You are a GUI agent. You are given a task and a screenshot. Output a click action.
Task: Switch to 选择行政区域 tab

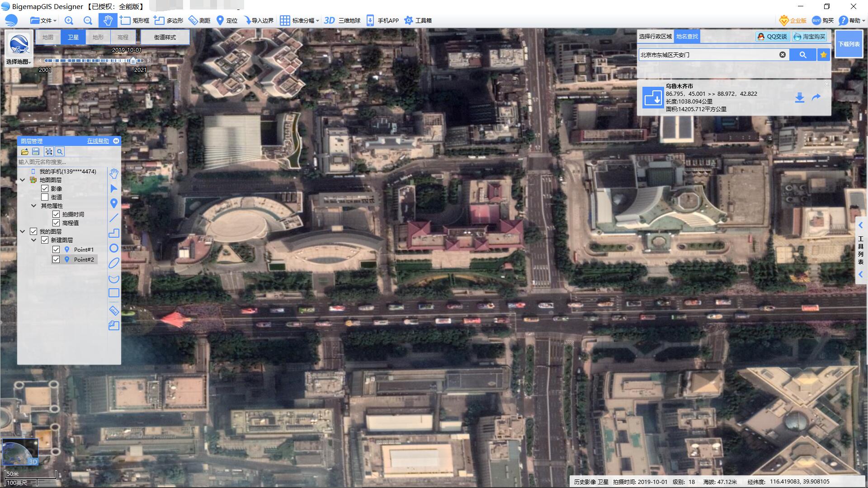point(656,36)
